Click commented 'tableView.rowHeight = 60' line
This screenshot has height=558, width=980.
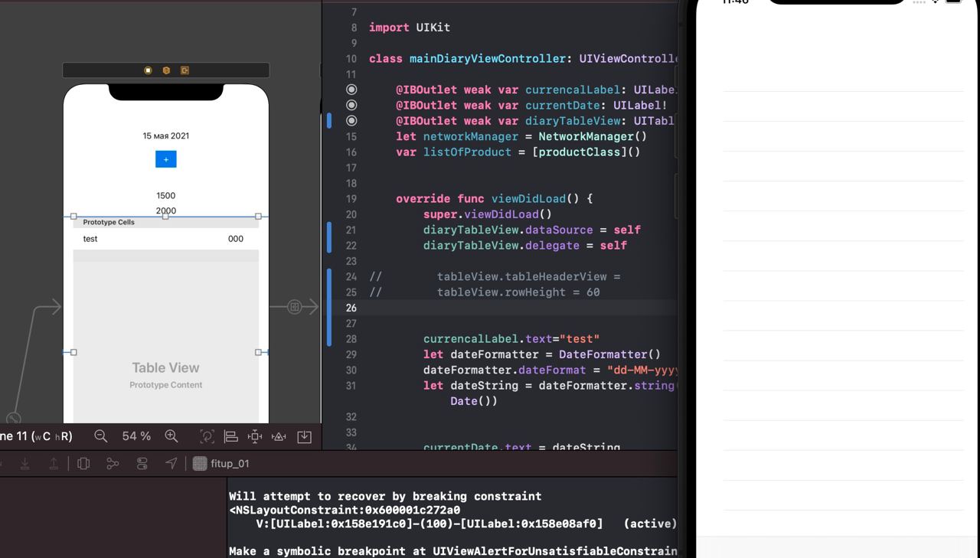[518, 292]
